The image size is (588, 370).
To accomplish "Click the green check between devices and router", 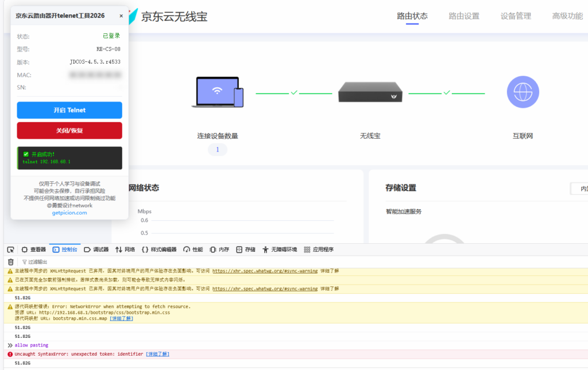I will click(294, 92).
